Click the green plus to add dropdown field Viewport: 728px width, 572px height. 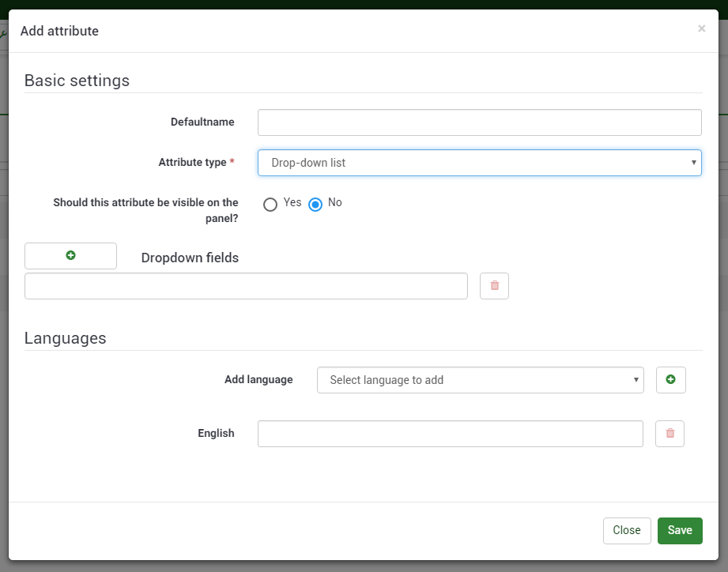pyautogui.click(x=70, y=256)
